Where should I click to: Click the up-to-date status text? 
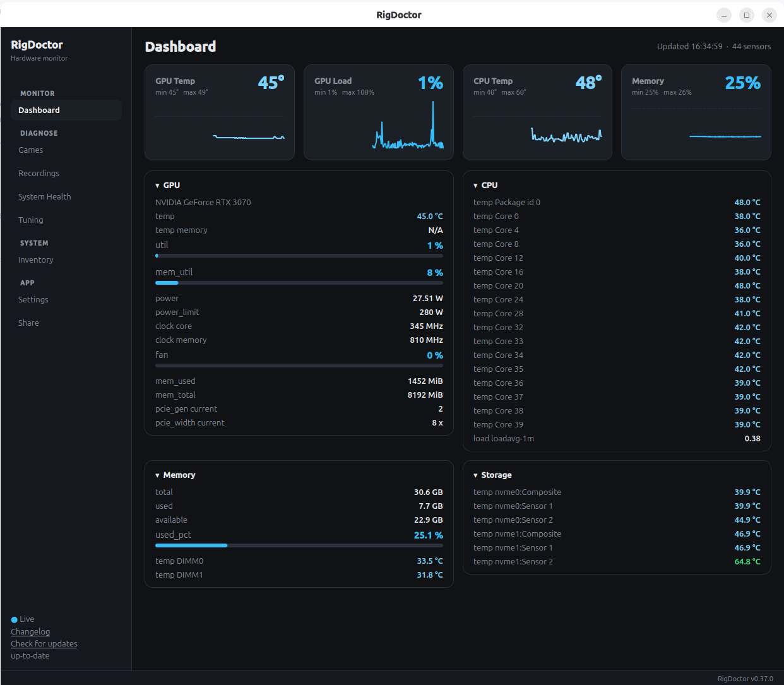(30, 656)
